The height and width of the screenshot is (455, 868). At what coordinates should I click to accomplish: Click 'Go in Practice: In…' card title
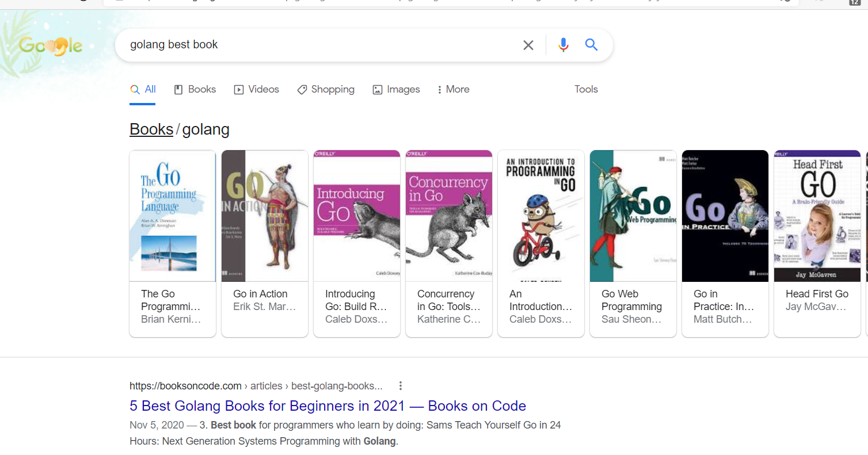pos(724,300)
